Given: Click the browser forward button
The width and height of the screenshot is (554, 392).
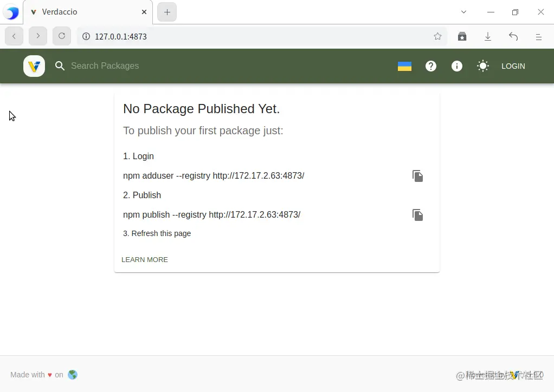Looking at the screenshot, I should coord(38,36).
